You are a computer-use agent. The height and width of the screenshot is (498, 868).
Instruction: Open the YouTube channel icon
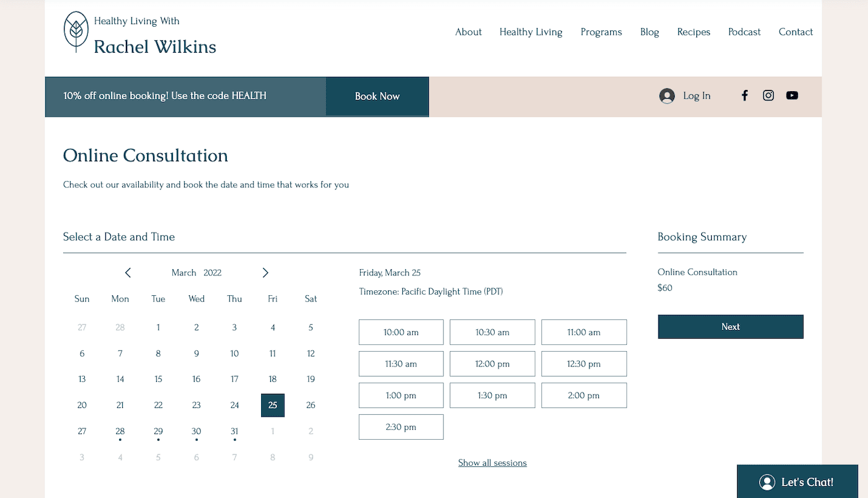click(792, 96)
